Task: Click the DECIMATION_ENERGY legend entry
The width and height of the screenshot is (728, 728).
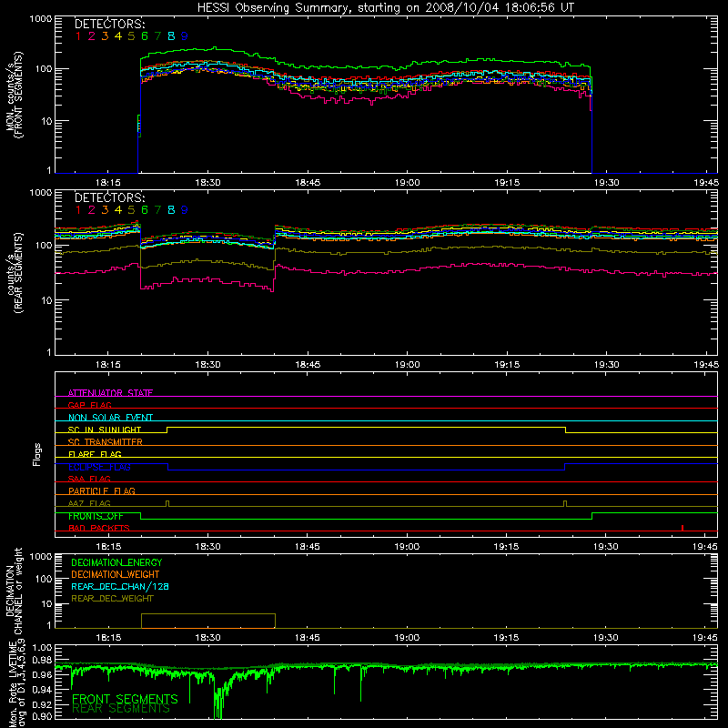Action: [x=116, y=562]
